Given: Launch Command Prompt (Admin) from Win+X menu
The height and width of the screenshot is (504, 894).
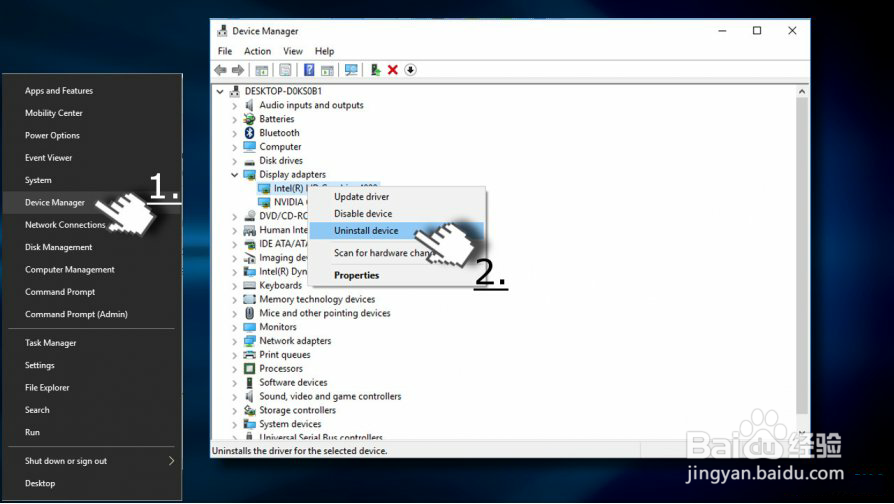Looking at the screenshot, I should [x=92, y=314].
